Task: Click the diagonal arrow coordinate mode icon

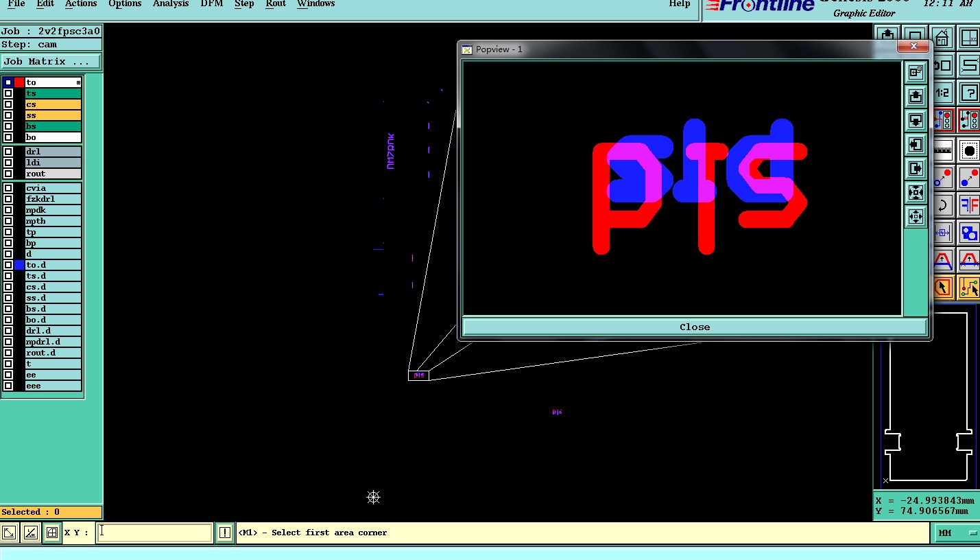Action: coord(9,533)
